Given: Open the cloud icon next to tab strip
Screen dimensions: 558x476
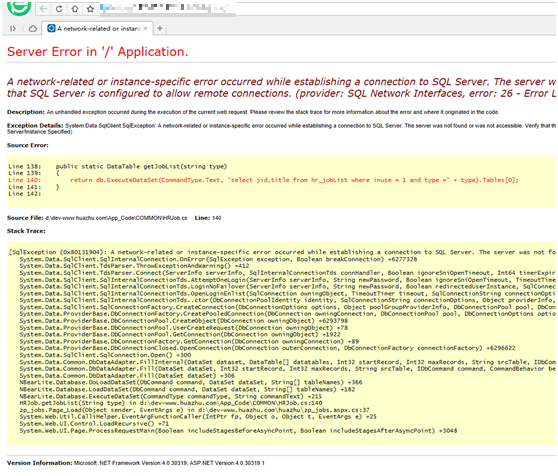Looking at the screenshot, I should tap(32, 28).
